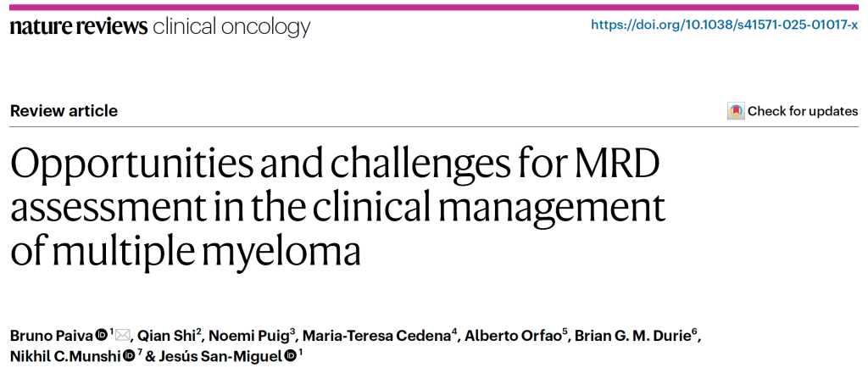Click the Review article label
The height and width of the screenshot is (368, 868).
64,111
